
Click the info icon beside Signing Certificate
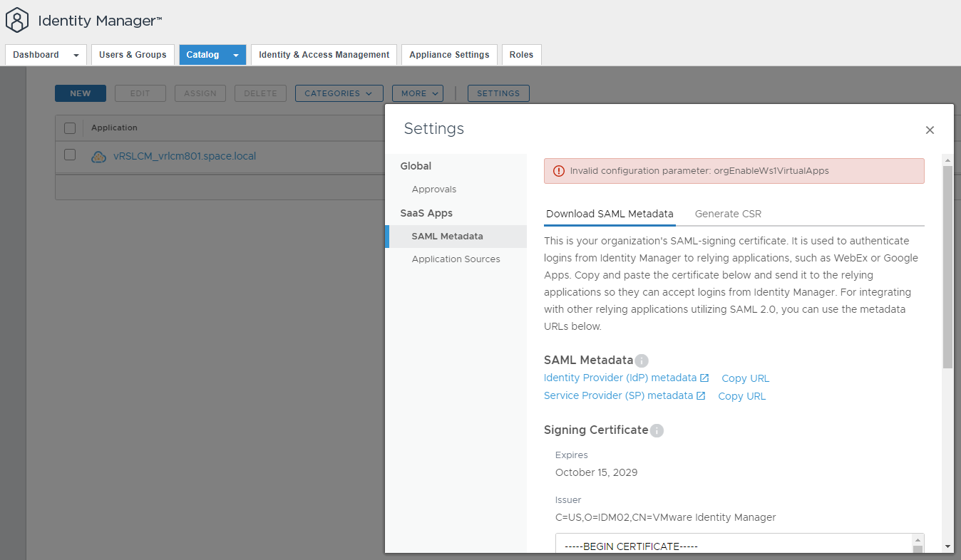657,430
